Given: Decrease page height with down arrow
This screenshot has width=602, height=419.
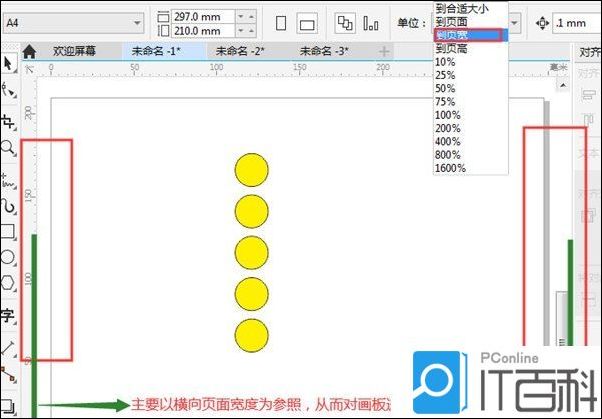Looking at the screenshot, I should (241, 31).
